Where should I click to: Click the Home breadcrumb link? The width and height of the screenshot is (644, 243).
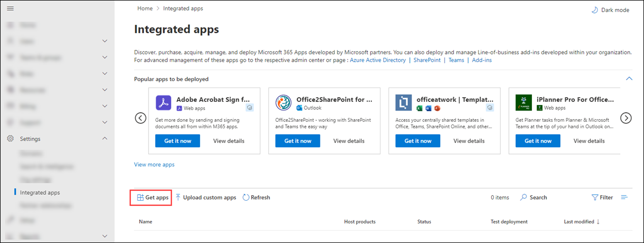[x=144, y=9]
